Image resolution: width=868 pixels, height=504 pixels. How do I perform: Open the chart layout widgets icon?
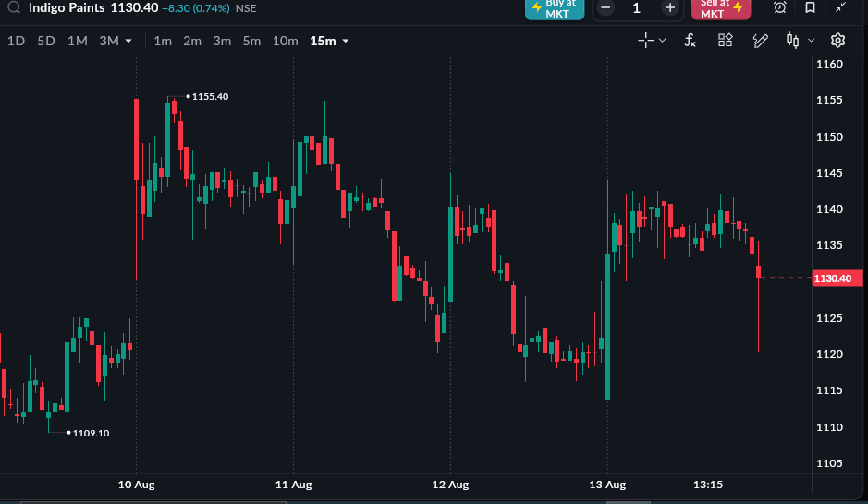725,41
